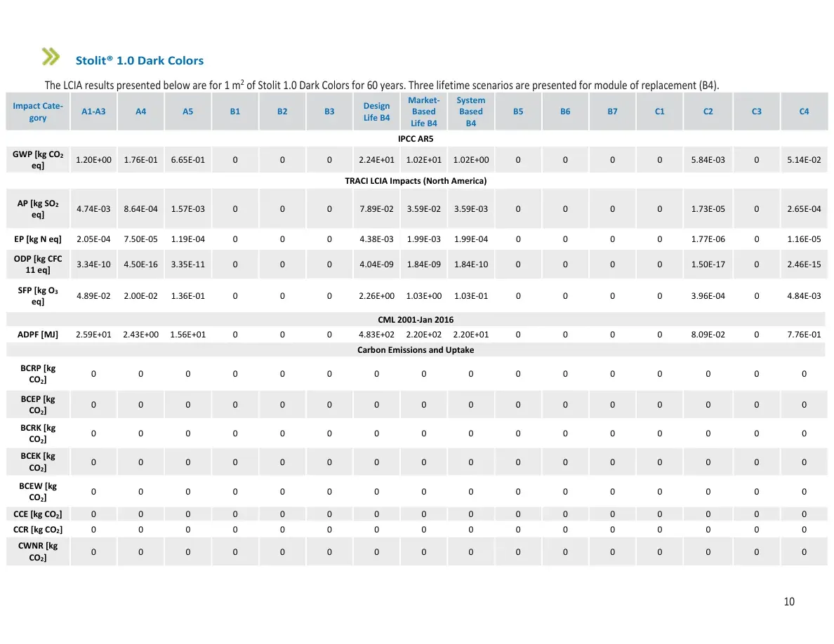Select the CML 2001-Jan 2016 section row
This screenshot has height=644, width=834.
(416, 319)
